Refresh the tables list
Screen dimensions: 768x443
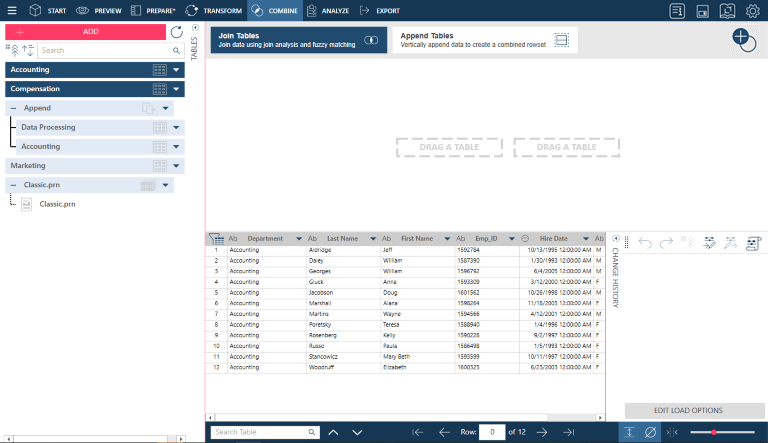177,32
